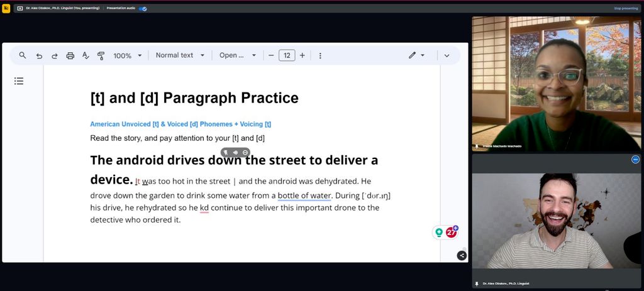Click Stop presenting
644x291 pixels.
pyautogui.click(x=626, y=8)
